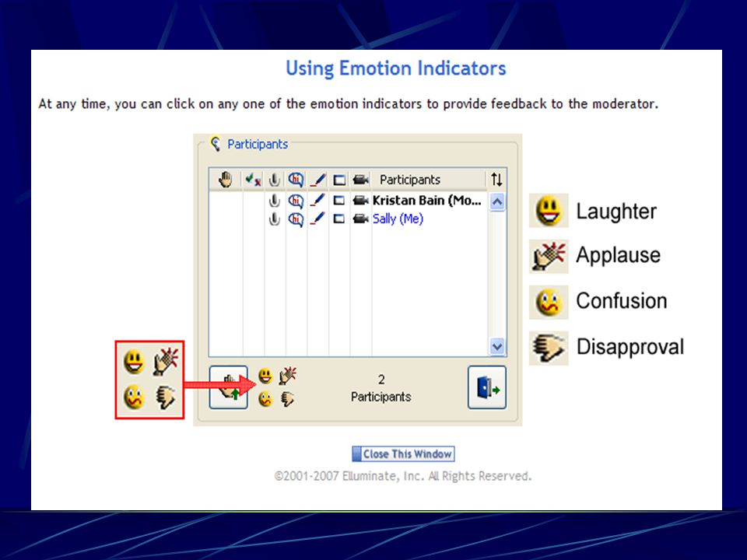Toggle Sally's video camera permission

pos(360,219)
